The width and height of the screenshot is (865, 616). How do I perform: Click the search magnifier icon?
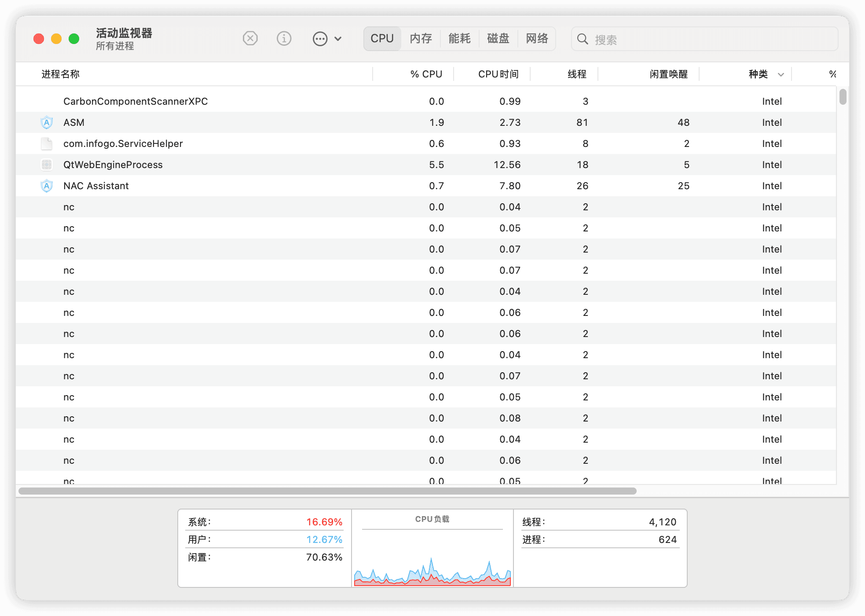583,39
